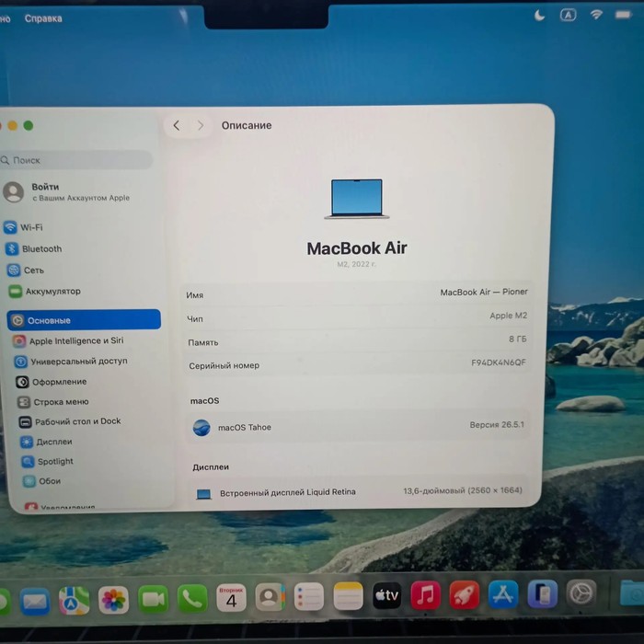Viewport: 644px width, 644px height.
Task: Click Версия 26.5.1 text
Action: pos(497,424)
